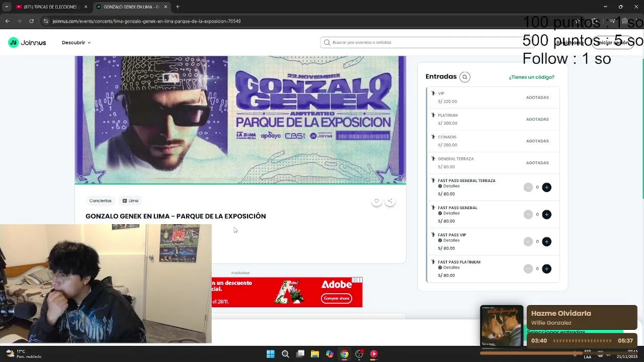The height and width of the screenshot is (362, 644).
Task: Select the Conciertos category tag
Action: click(x=100, y=201)
